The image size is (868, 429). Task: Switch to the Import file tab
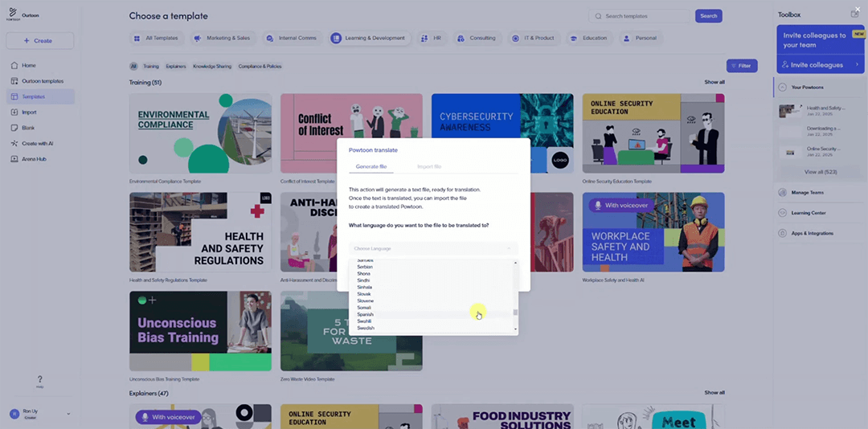coord(429,166)
